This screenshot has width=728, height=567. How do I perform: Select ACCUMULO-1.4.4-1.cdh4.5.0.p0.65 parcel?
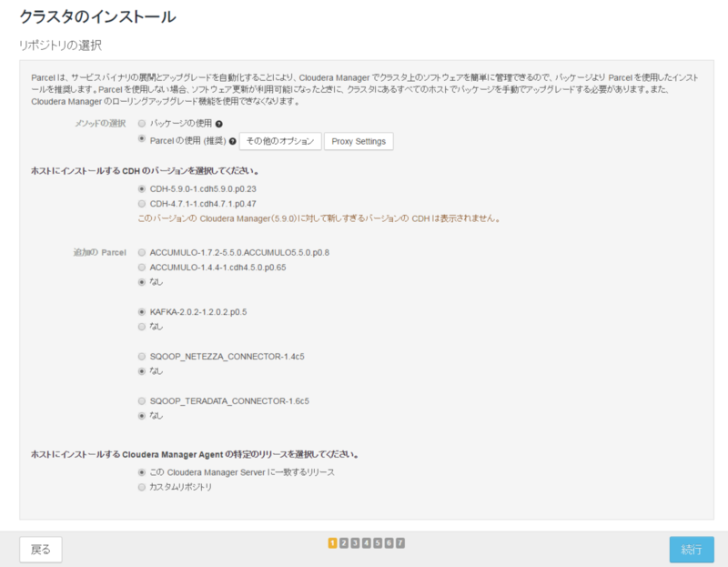click(142, 268)
